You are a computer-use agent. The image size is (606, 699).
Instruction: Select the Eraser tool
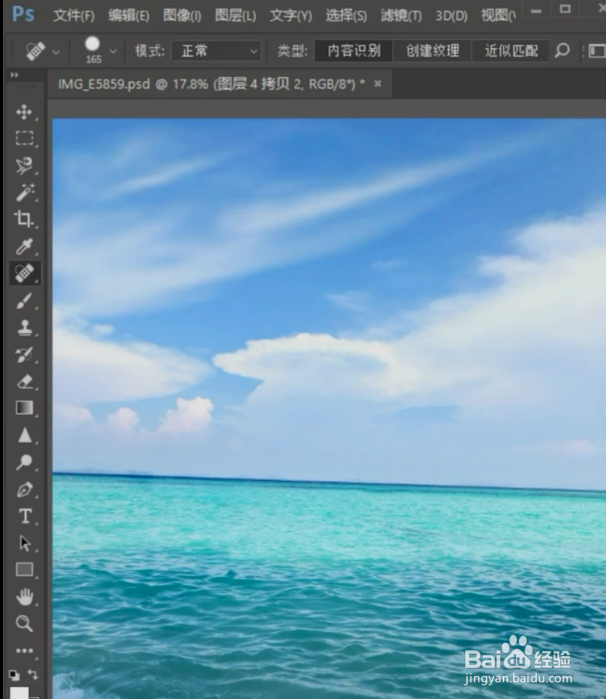[24, 382]
